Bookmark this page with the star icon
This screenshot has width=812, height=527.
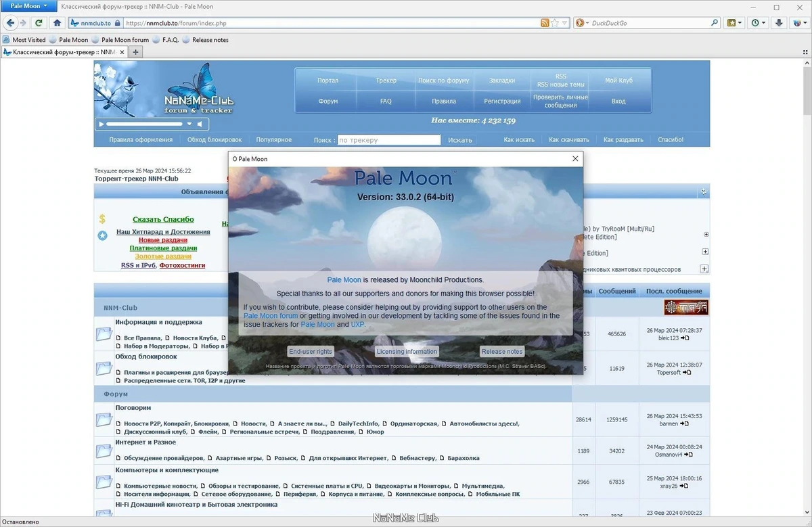click(555, 23)
